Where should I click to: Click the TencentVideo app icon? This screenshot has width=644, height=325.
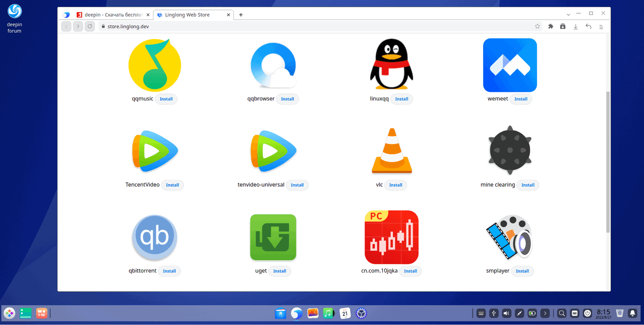pyautogui.click(x=155, y=151)
